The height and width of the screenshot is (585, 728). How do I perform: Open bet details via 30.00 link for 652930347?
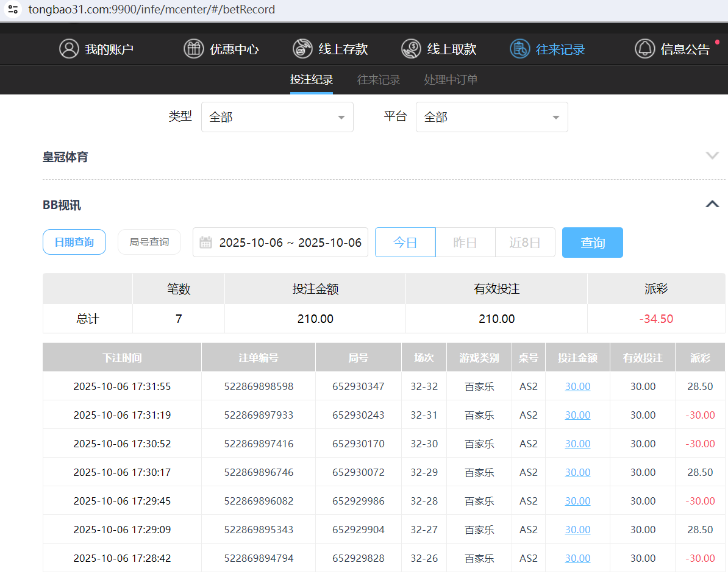click(577, 386)
